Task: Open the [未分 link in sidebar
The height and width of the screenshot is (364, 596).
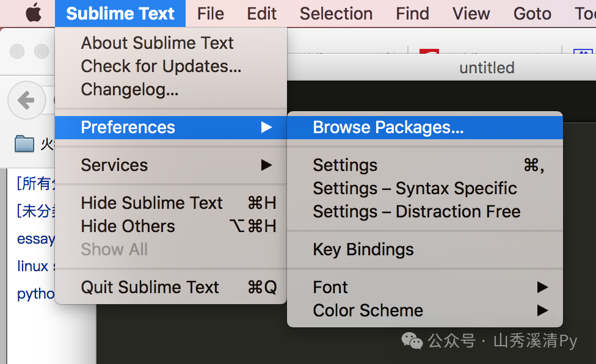Action: pos(36,211)
